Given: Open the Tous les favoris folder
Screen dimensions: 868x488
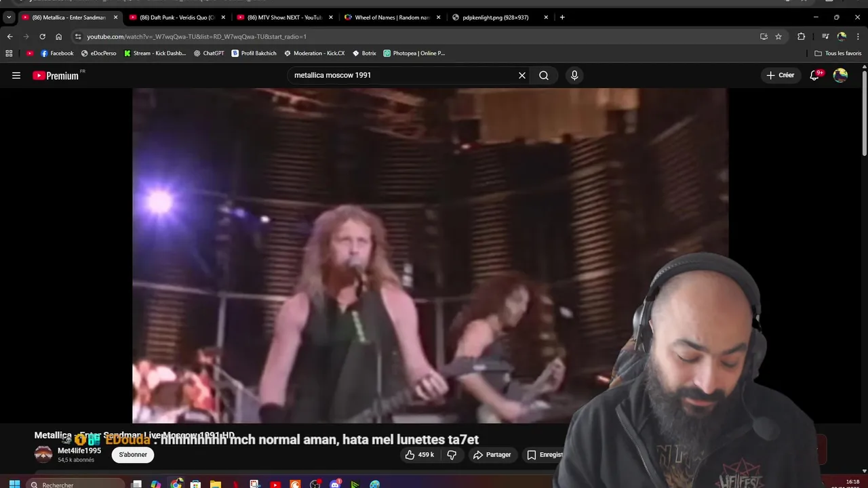Looking at the screenshot, I should click(838, 53).
